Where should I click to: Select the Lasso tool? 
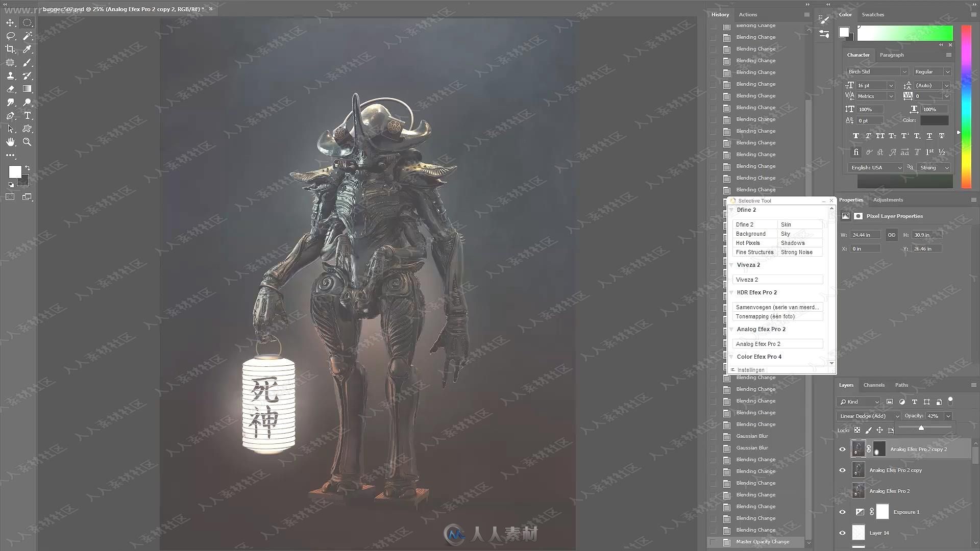click(10, 36)
